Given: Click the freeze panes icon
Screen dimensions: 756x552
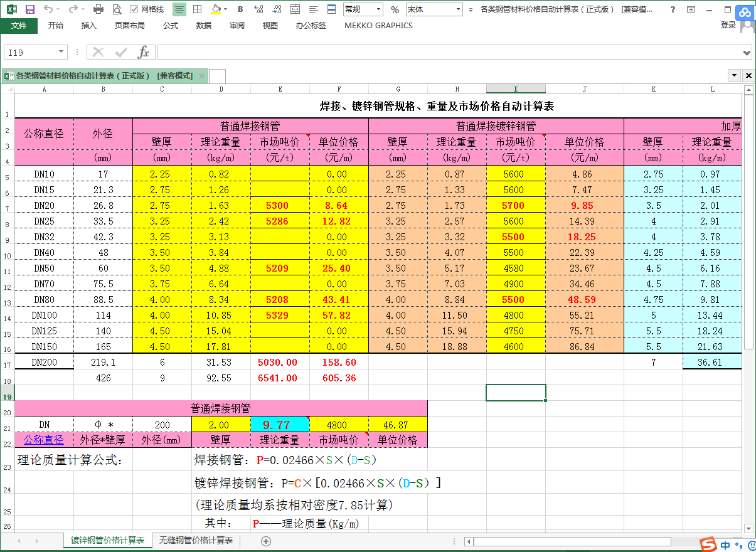Looking at the screenshot, I should pos(332,9).
